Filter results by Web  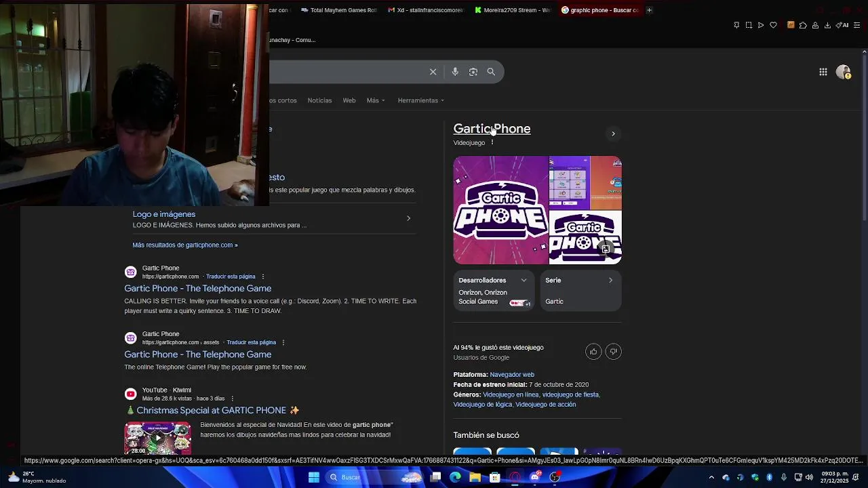349,100
